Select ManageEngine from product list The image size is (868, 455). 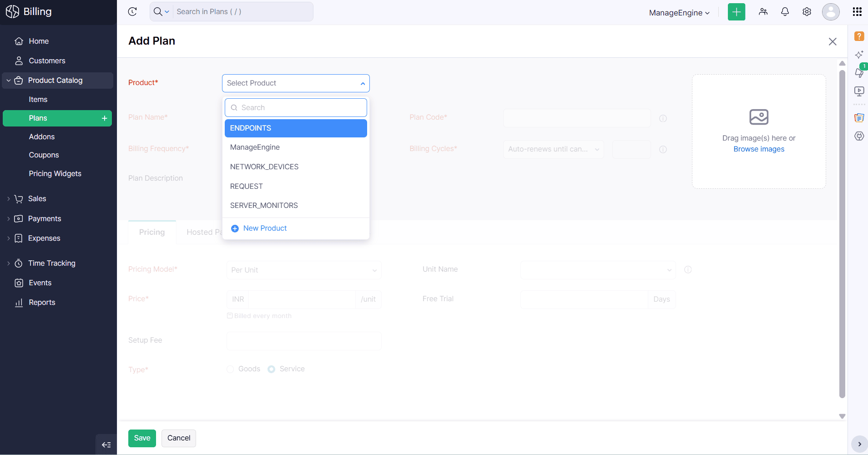tap(296, 147)
